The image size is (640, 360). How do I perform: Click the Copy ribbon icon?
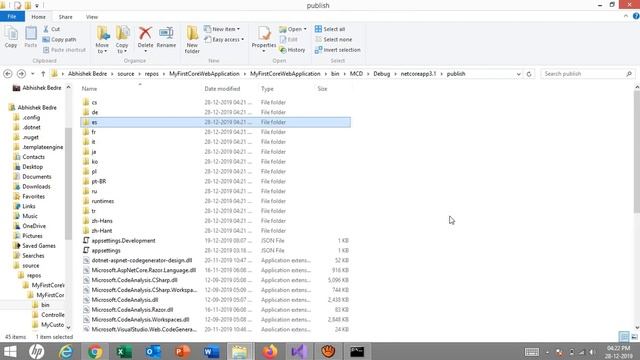point(11,37)
